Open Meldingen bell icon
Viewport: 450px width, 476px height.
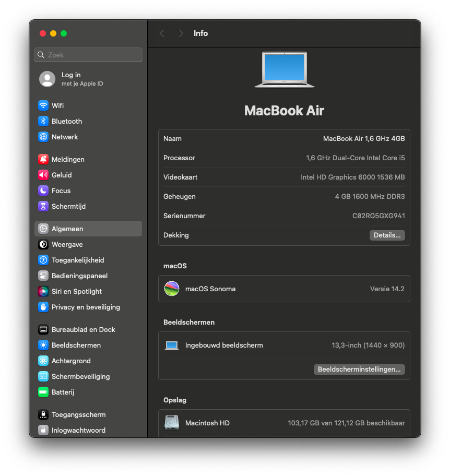point(43,159)
